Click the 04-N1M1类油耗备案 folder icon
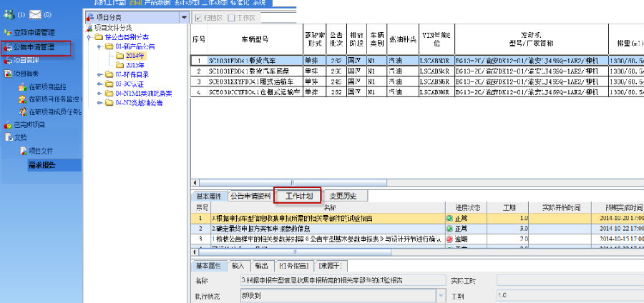This screenshot has width=644, height=303. coord(109,94)
